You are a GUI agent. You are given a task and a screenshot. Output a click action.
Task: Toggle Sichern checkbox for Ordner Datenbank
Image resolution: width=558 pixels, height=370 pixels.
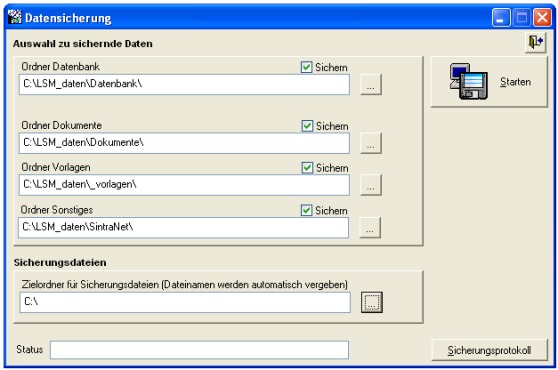[x=306, y=67]
